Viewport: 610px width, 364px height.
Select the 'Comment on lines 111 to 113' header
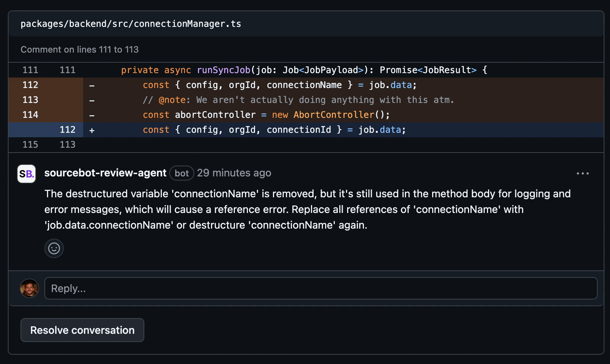click(x=80, y=49)
